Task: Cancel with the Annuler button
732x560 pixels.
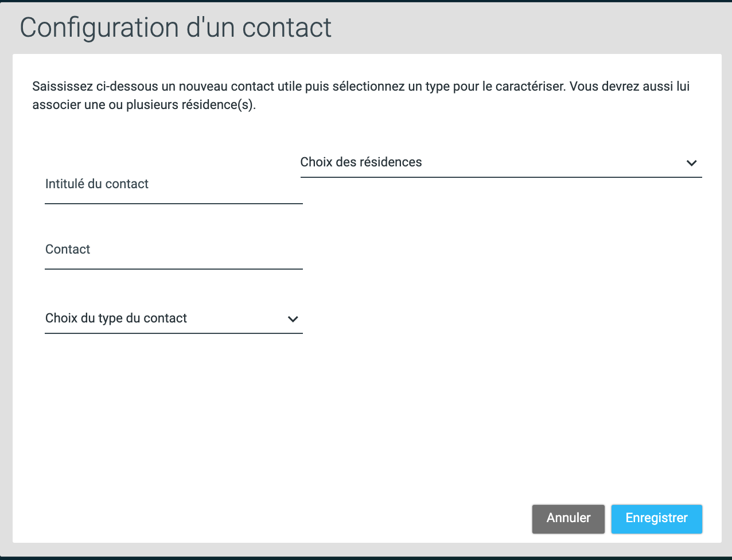Action: click(569, 519)
